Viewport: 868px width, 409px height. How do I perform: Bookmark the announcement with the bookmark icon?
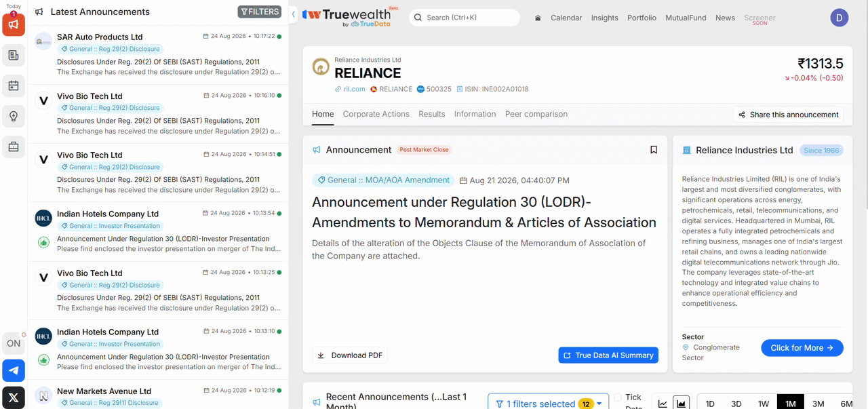click(654, 150)
